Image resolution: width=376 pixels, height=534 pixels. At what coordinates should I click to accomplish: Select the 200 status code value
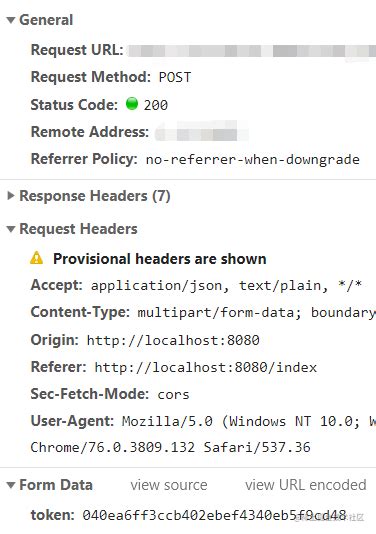tap(156, 105)
